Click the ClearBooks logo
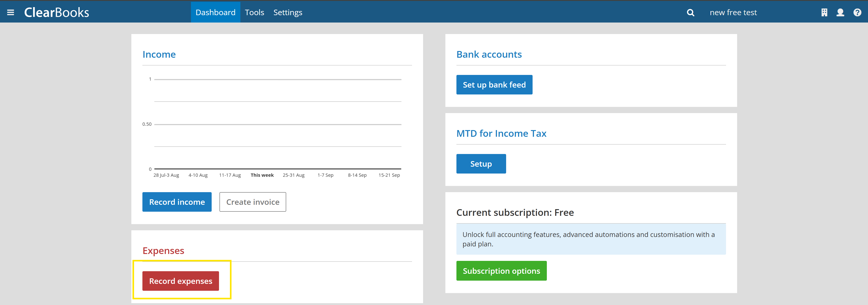 pos(57,12)
